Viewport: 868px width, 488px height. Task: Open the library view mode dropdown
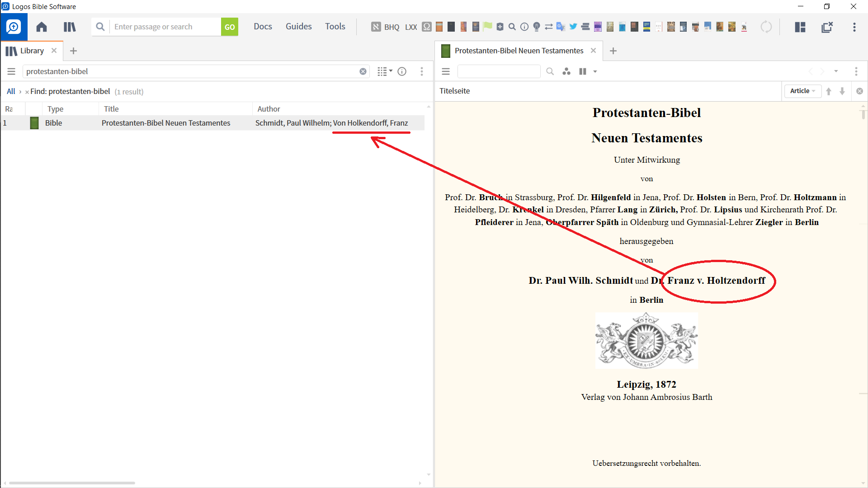(x=385, y=71)
